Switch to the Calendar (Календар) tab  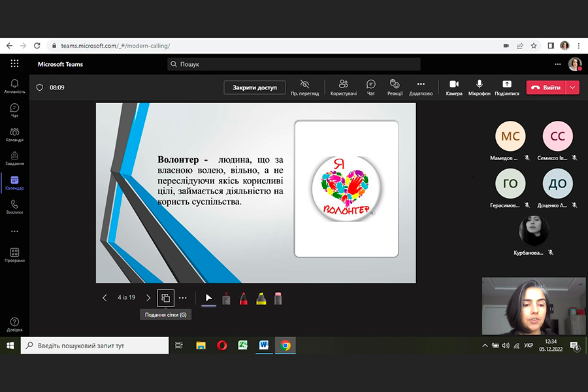click(14, 183)
